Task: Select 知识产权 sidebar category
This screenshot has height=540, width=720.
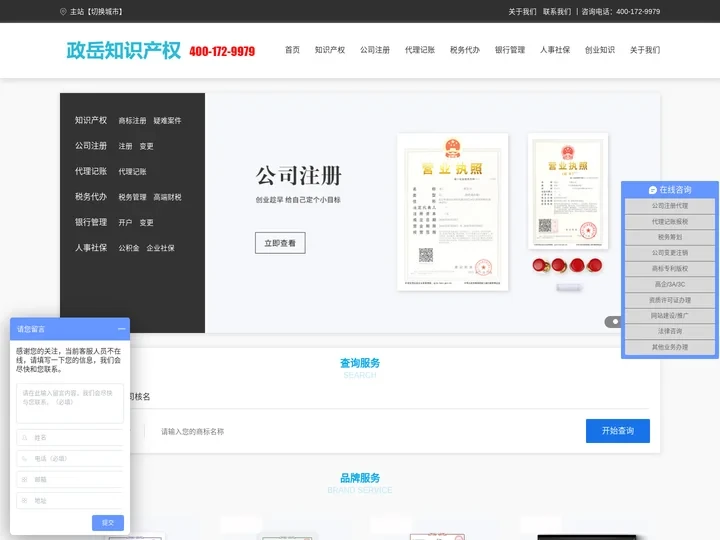Action: (x=91, y=120)
